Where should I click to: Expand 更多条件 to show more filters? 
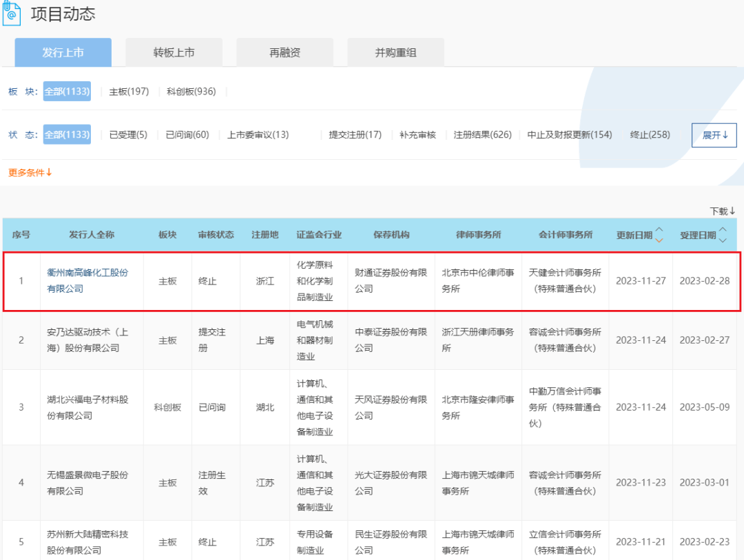point(29,174)
